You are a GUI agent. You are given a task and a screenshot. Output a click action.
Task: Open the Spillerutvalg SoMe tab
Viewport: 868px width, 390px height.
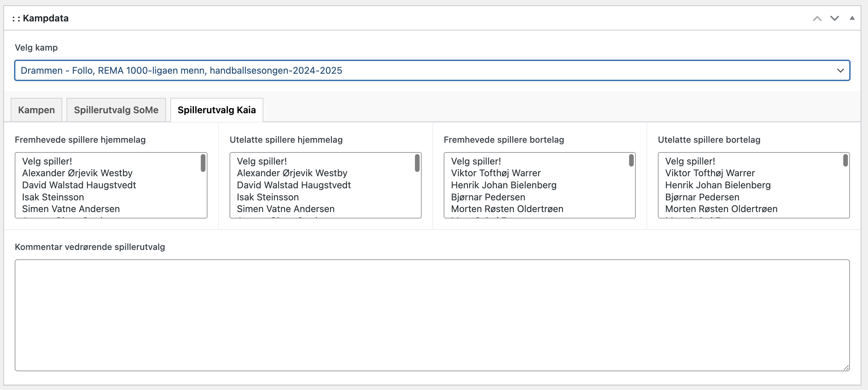(x=116, y=110)
